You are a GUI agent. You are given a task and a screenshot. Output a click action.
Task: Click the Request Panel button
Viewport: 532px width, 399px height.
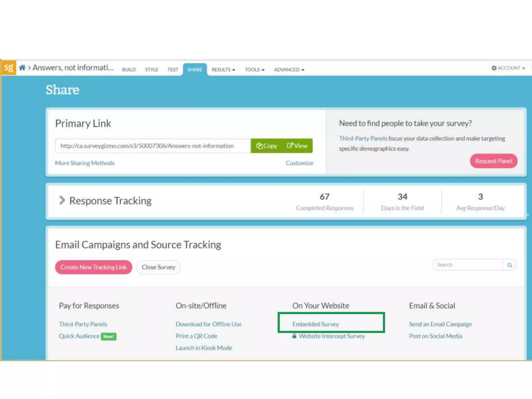[494, 161]
